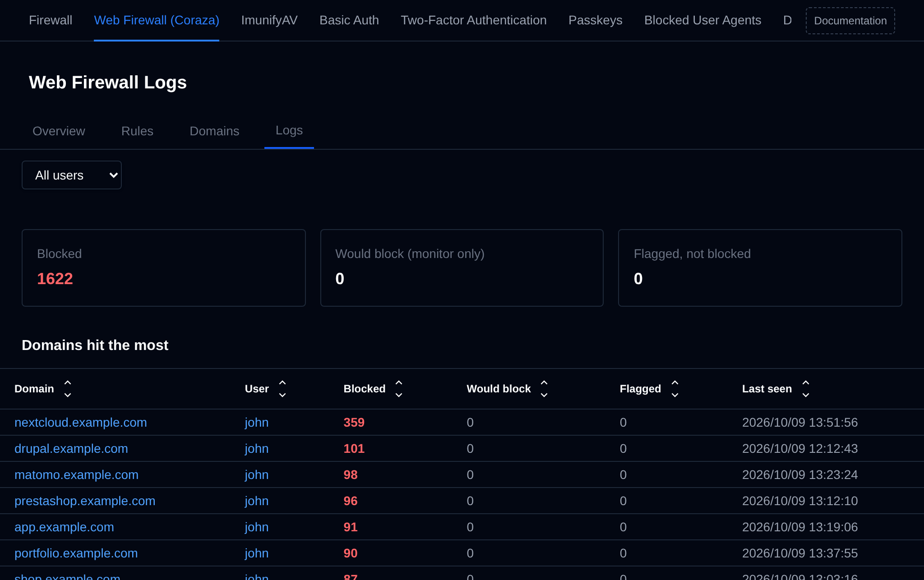The height and width of the screenshot is (580, 924).
Task: Click blocked count 359 for nextcloud
Action: [354, 423]
